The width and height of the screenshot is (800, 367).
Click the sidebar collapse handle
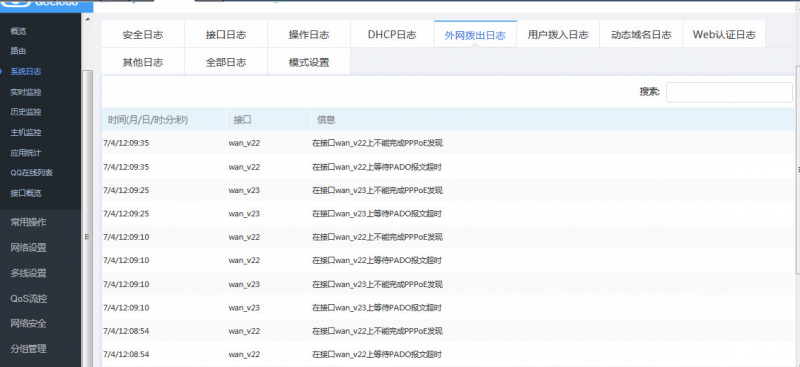[x=87, y=236]
